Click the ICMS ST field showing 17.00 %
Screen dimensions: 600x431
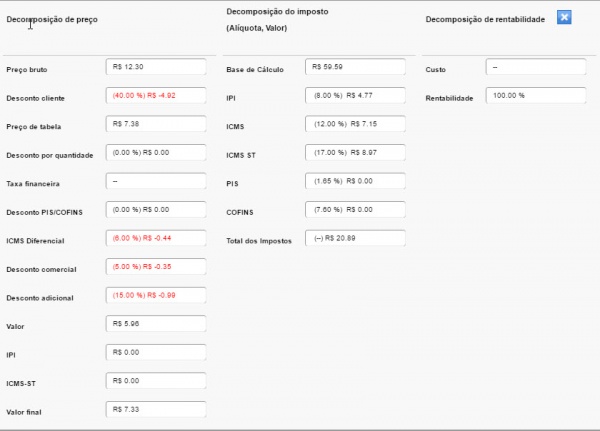[355, 153]
